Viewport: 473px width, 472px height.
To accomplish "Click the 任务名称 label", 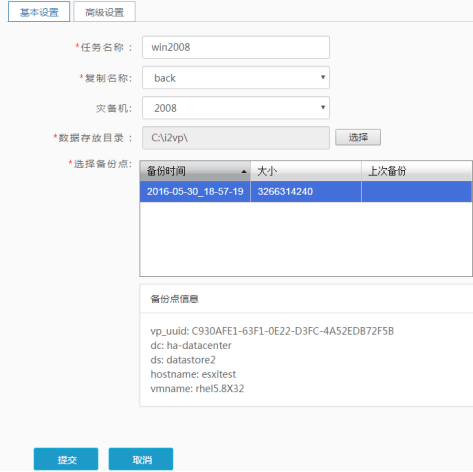I will [x=104, y=47].
